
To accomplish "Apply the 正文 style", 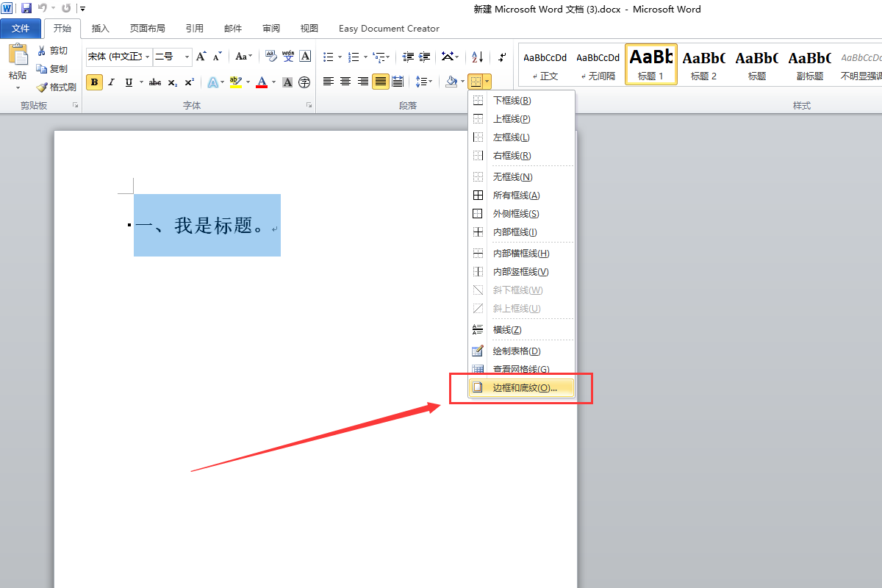I will pyautogui.click(x=545, y=64).
